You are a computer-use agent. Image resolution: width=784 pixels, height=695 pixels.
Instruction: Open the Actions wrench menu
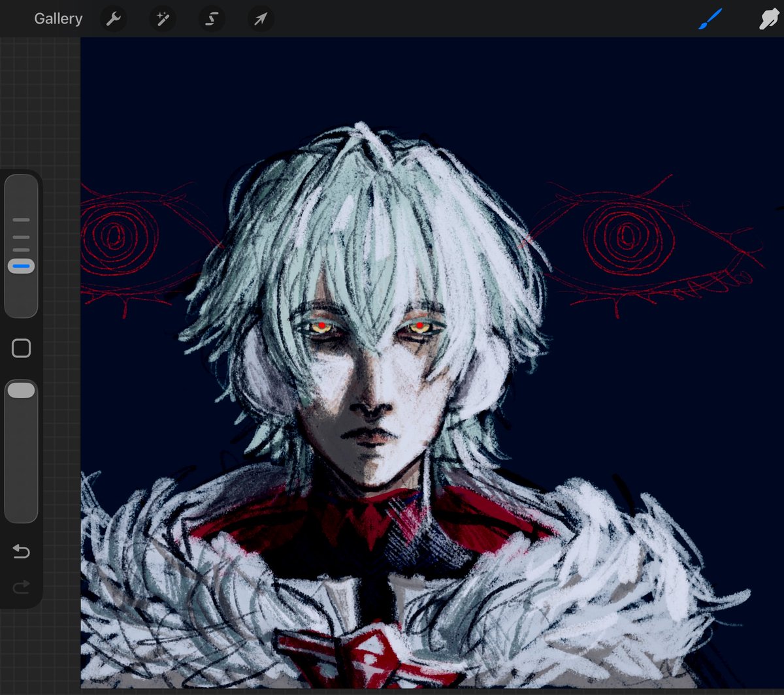pyautogui.click(x=114, y=19)
